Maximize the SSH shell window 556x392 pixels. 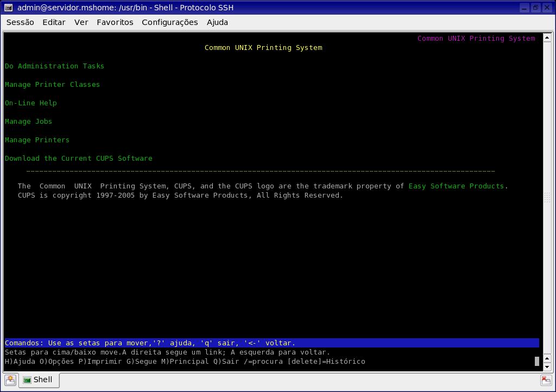[536, 8]
